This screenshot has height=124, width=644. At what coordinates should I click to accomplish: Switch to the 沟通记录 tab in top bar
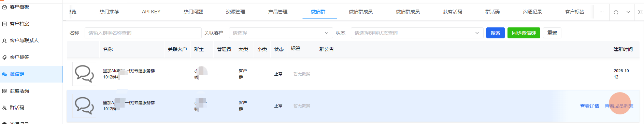pyautogui.click(x=532, y=12)
